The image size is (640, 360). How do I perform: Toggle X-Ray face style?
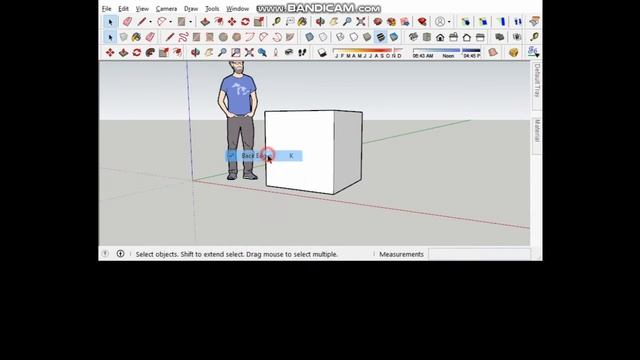(x=310, y=37)
